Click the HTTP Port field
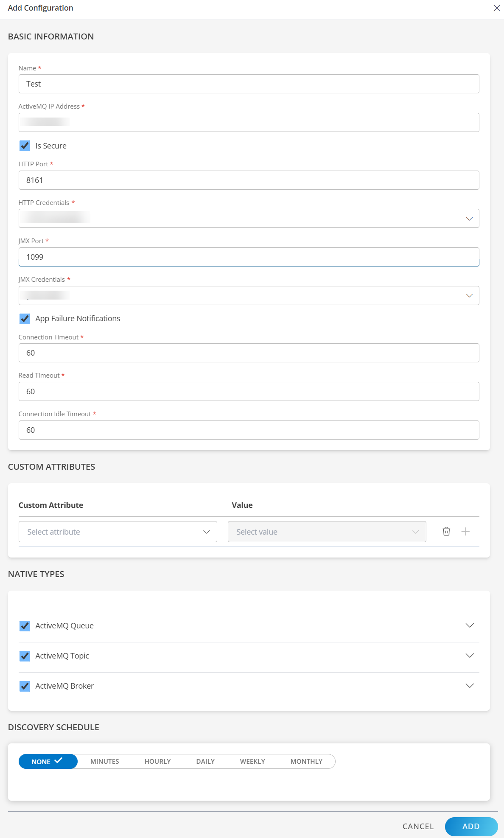Viewport: 504px width, 838px height. coord(249,180)
